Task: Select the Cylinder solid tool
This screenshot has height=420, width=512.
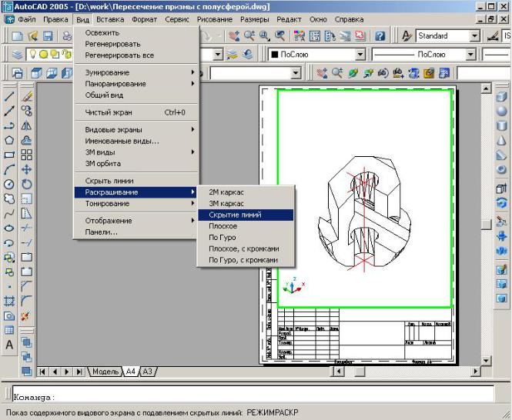Action: click(x=501, y=126)
